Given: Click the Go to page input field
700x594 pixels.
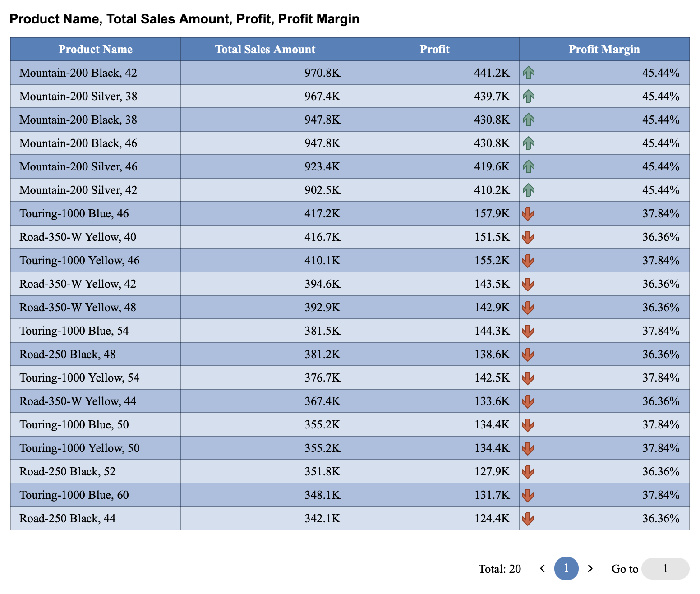Looking at the screenshot, I should tap(665, 569).
